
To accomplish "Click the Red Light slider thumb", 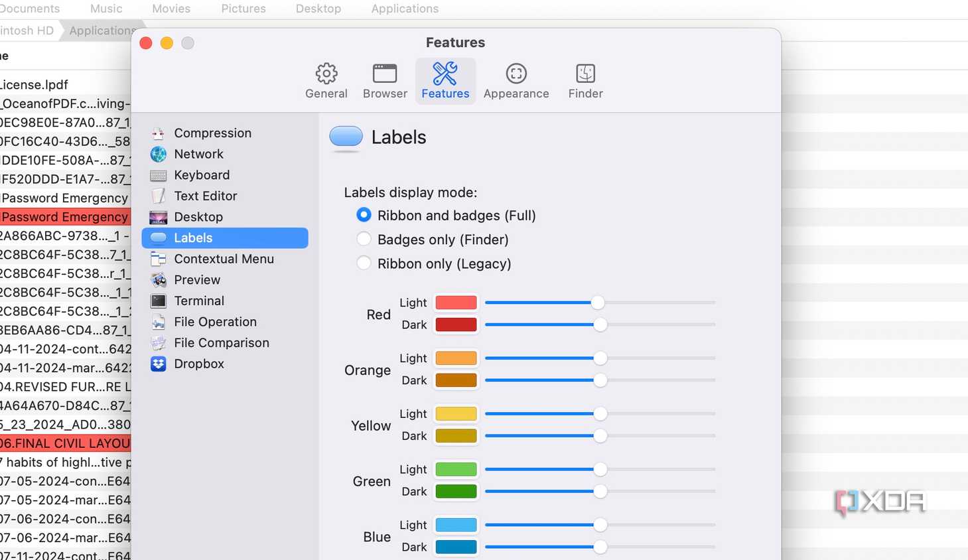I will click(598, 303).
